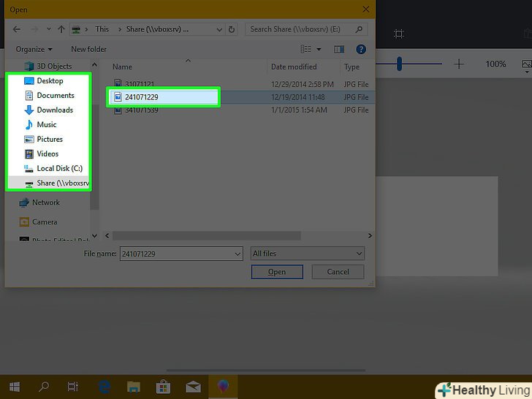Go up one folder level arrow

tap(61, 29)
